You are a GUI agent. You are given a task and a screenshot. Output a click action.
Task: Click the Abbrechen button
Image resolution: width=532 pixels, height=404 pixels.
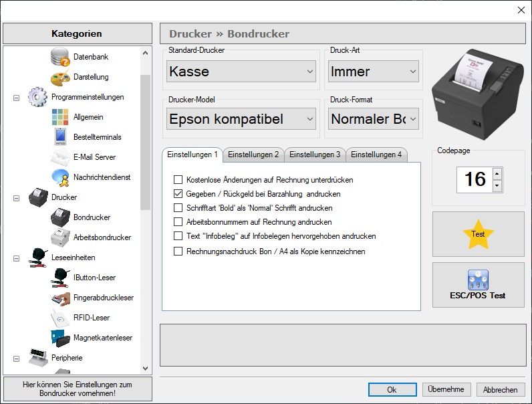point(501,390)
